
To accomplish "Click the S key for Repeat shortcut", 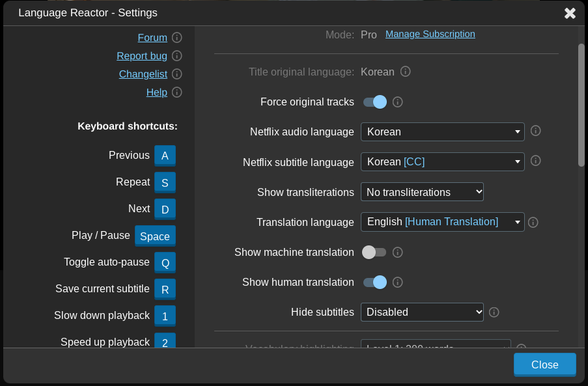I will point(165,182).
